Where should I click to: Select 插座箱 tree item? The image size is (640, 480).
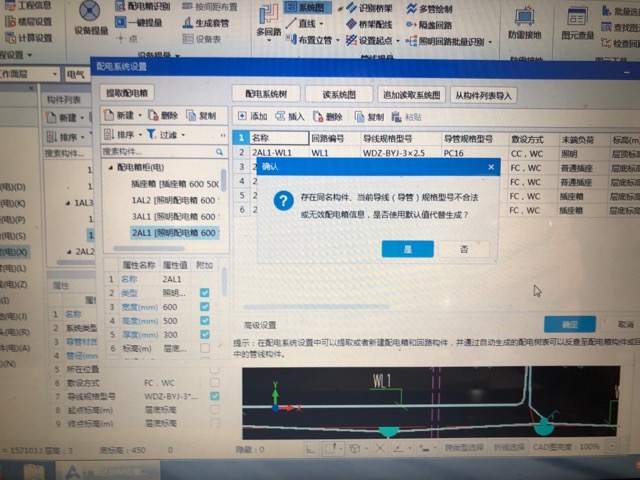click(175, 184)
